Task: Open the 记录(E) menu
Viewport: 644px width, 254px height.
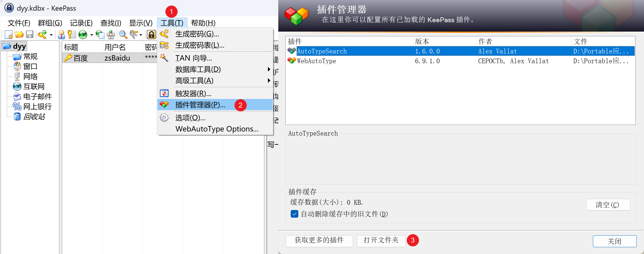Action: [81, 23]
